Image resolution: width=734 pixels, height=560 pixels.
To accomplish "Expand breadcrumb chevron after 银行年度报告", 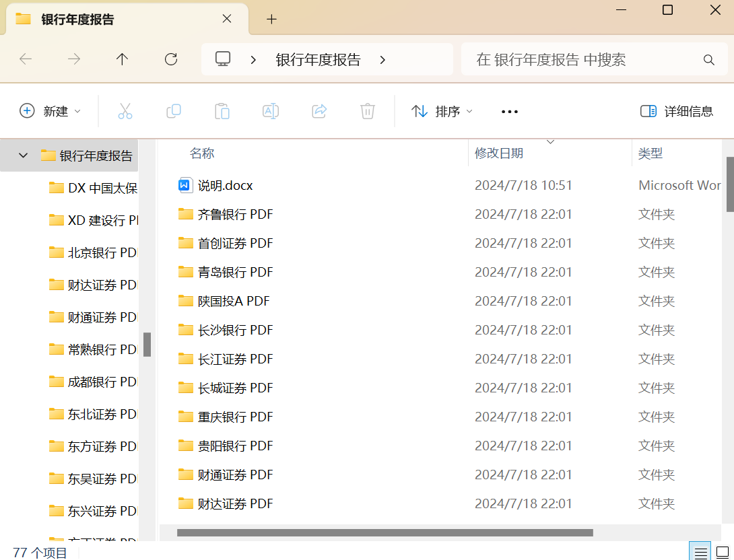I will click(382, 59).
